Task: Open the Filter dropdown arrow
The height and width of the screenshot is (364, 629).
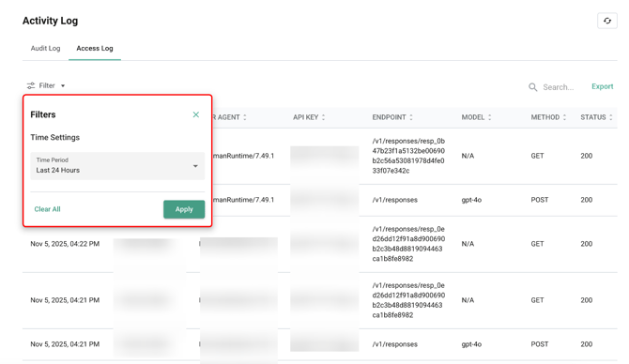Action: point(63,85)
